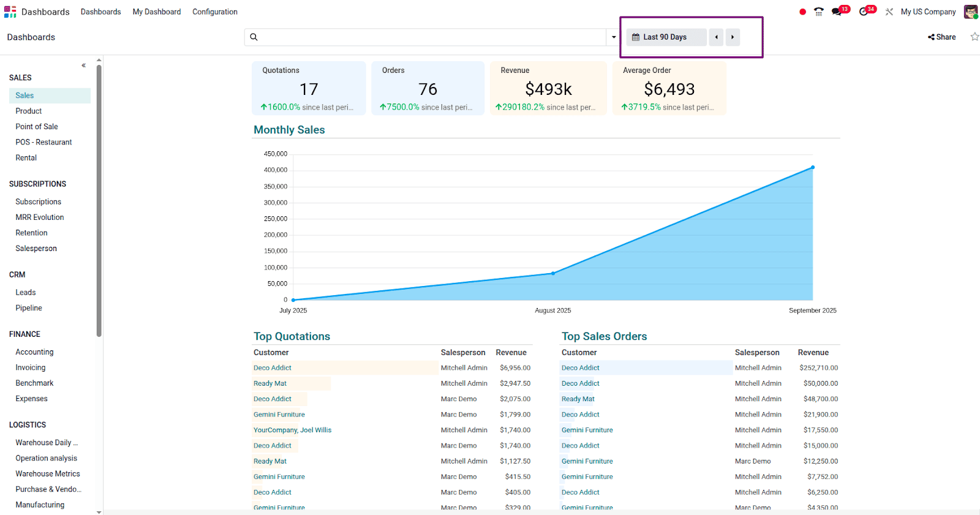Open the developer tools wrench icon
This screenshot has width=980, height=515.
tap(889, 12)
